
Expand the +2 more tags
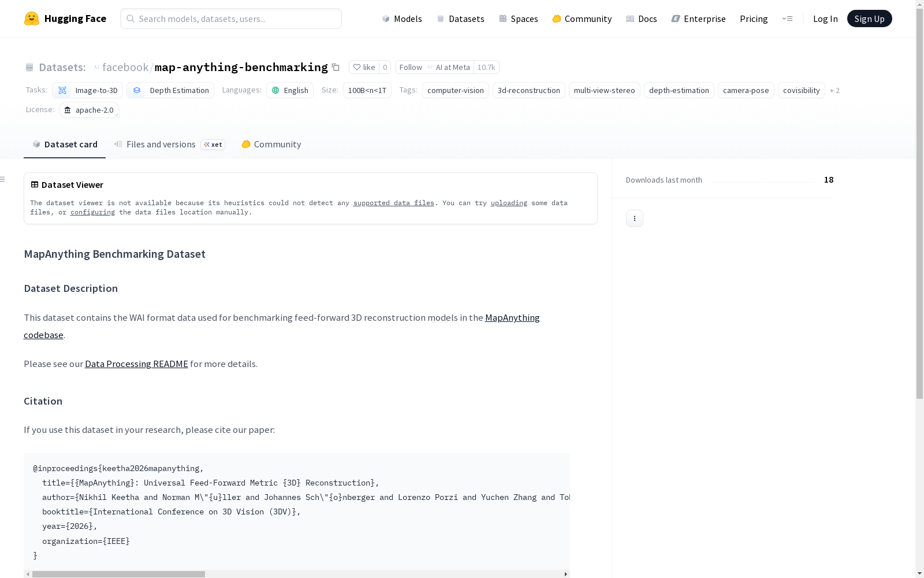[834, 90]
